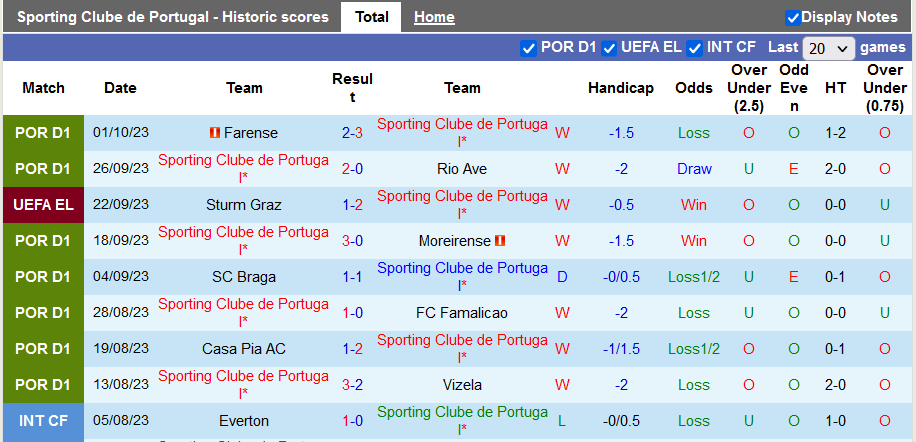This screenshot has height=442, width=916.
Task: Click the red card icon beside Moreirense
Action: [501, 241]
